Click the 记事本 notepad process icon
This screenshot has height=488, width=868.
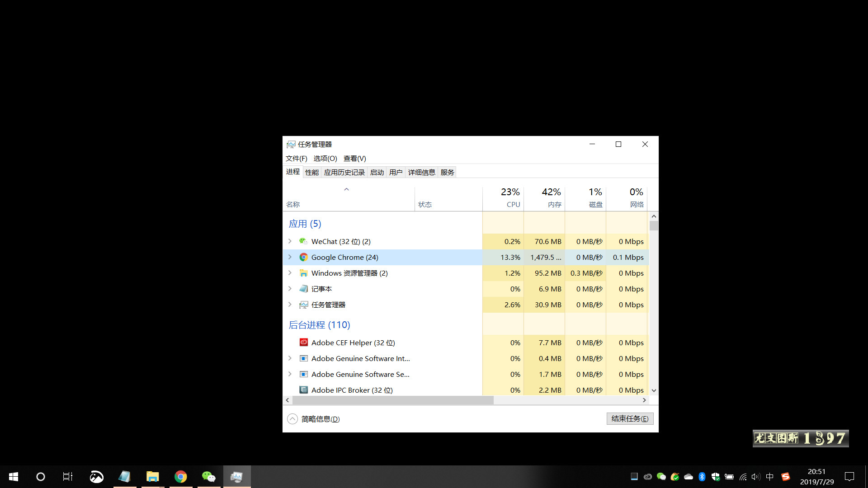(303, 289)
